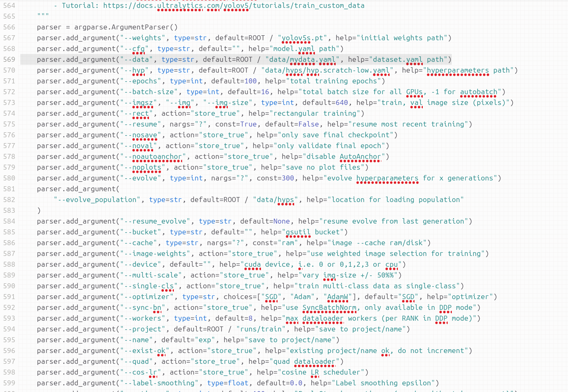The image size is (568, 392).
Task: Click the "--epochs" argument string
Action: pyautogui.click(x=141, y=81)
